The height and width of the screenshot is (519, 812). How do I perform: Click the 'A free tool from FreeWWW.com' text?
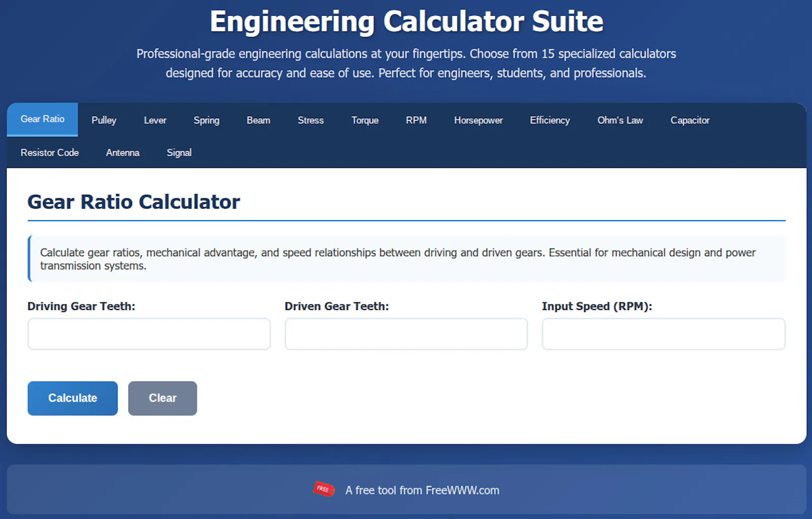(422, 490)
